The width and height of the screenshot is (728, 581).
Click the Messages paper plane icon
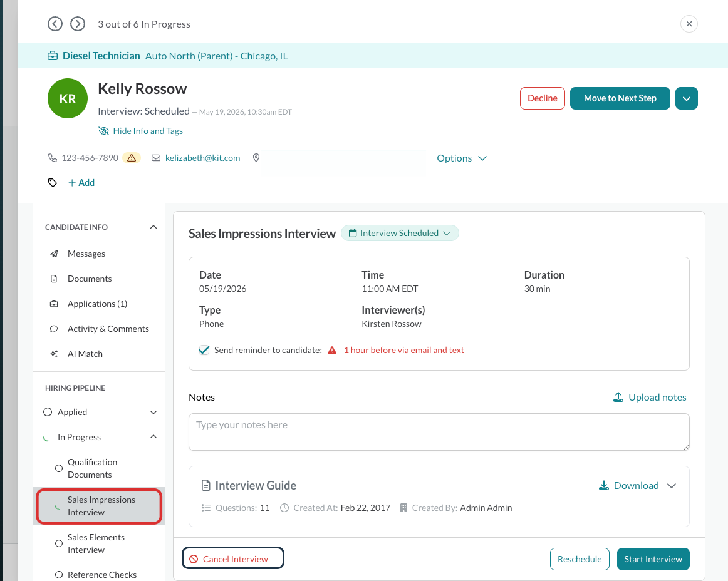[54, 254]
